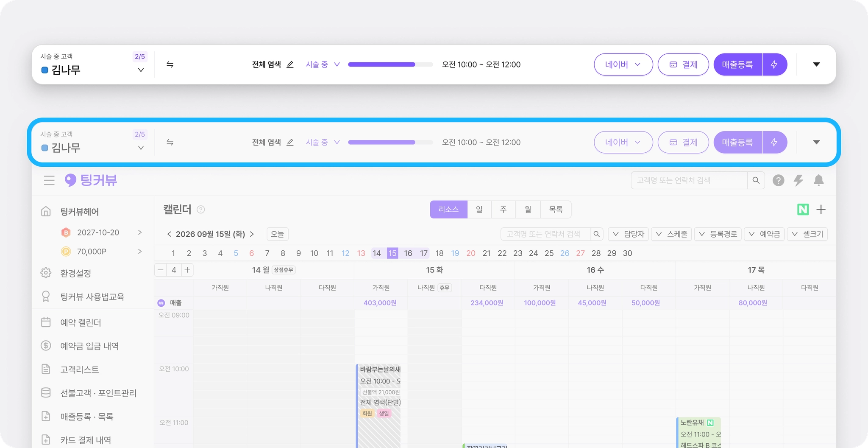The height and width of the screenshot is (448, 868).
Task: Go to next day arrow
Action: [252, 234]
